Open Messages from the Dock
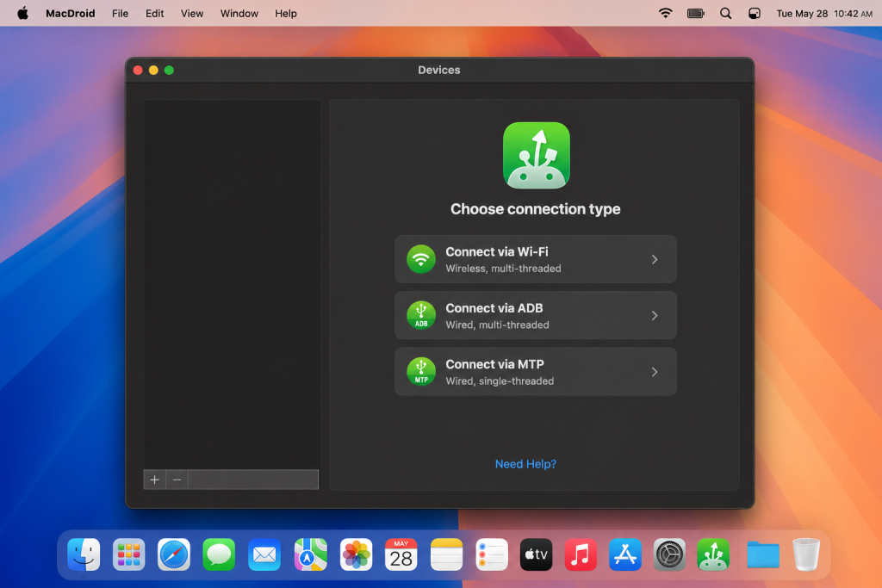882x588 pixels. coord(219,554)
